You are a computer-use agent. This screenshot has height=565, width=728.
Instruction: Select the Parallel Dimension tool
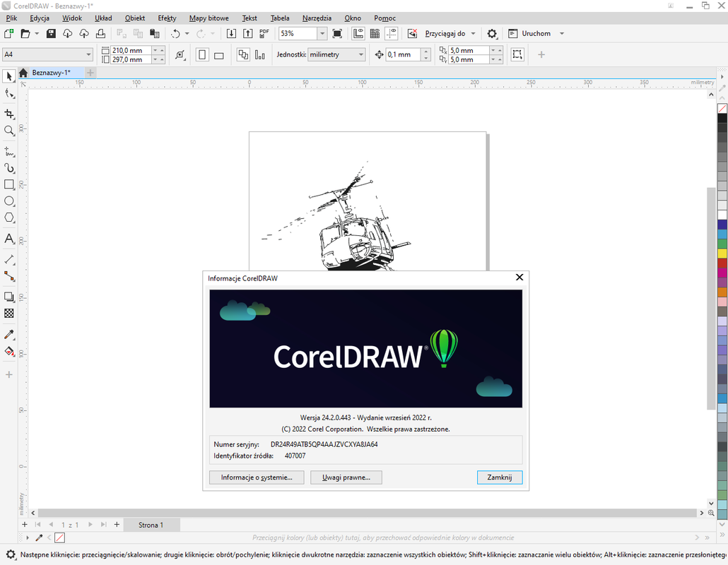[x=8, y=259]
